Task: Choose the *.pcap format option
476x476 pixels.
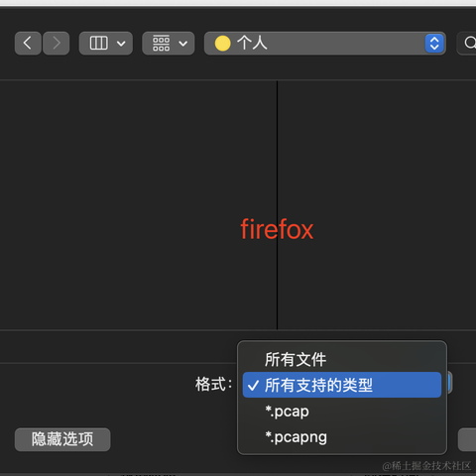Action: [342, 412]
